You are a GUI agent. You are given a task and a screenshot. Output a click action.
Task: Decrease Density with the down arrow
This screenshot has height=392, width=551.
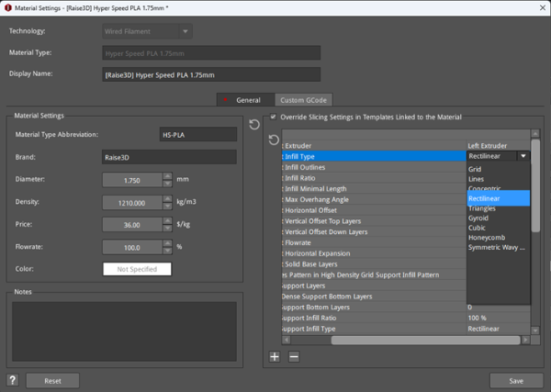[166, 206]
